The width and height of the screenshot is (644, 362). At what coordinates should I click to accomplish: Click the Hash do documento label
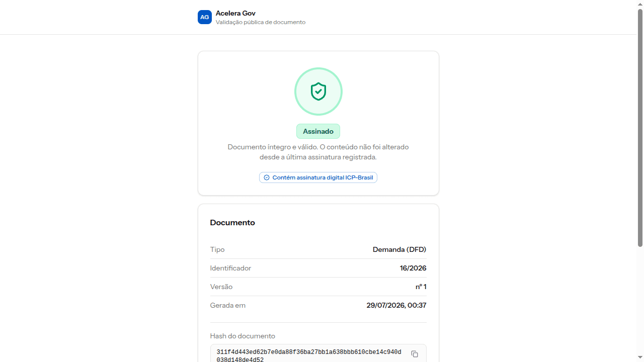tap(243, 336)
